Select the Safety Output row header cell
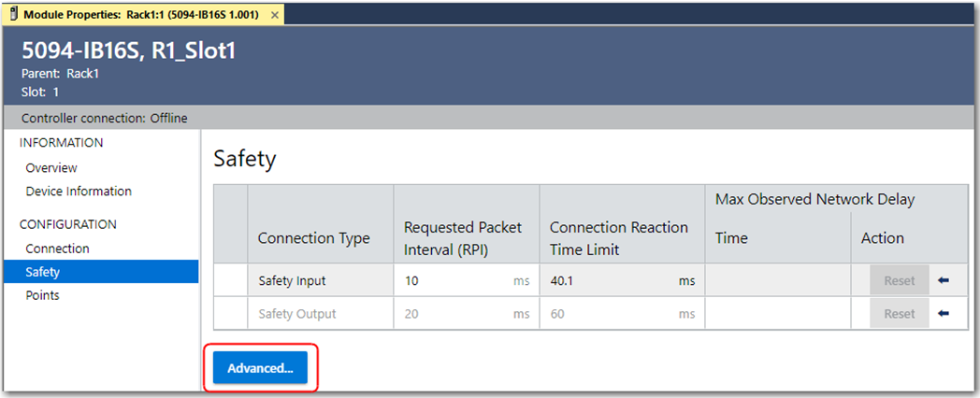Screen dimensions: 980x398 tap(230, 314)
